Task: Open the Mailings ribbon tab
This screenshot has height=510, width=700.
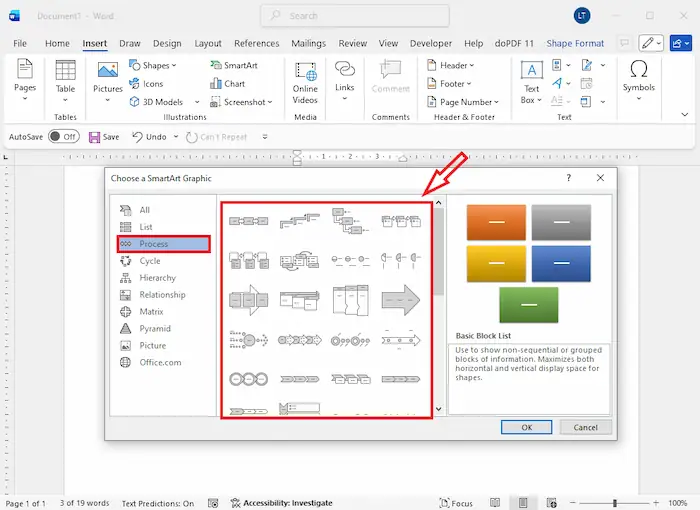Action: coord(309,44)
